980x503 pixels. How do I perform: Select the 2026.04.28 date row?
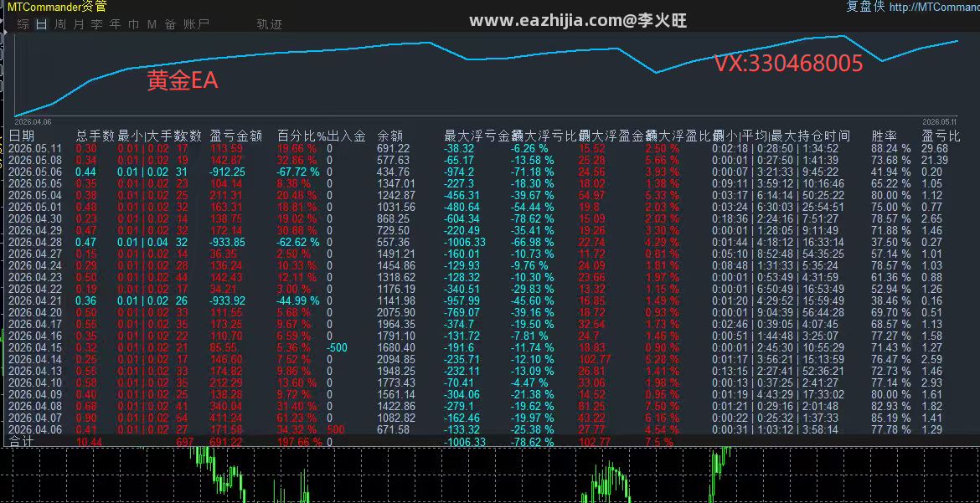pos(36,243)
